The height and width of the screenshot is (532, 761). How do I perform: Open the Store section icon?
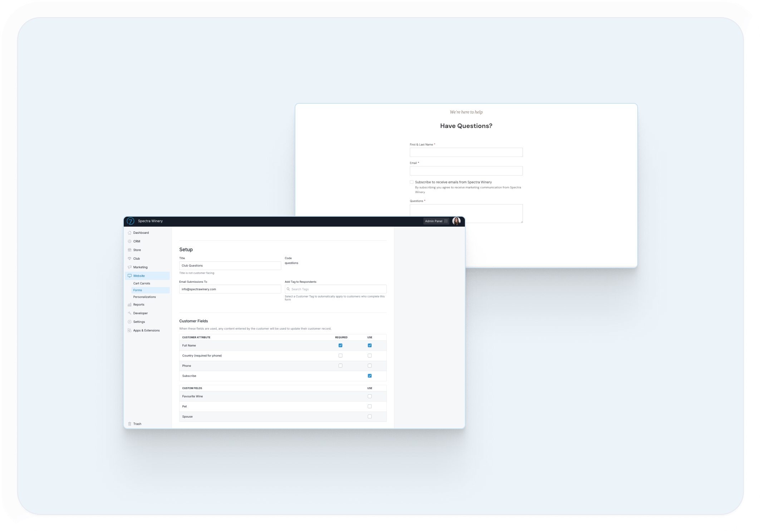pos(129,250)
